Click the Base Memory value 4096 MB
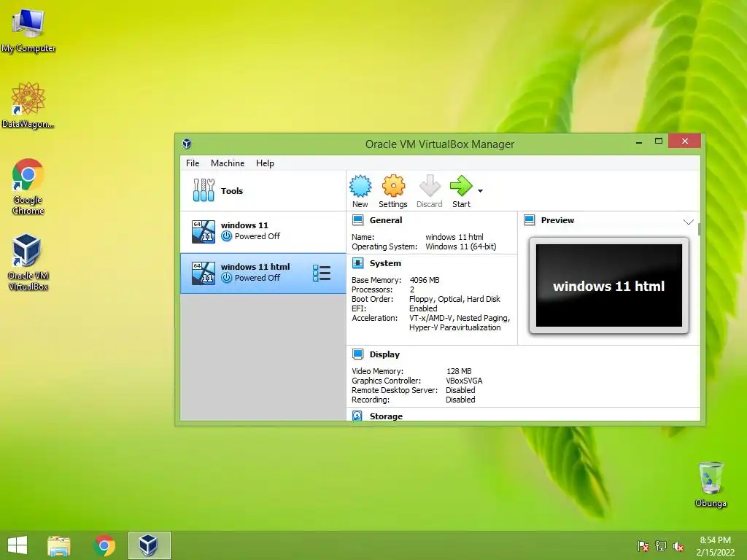This screenshot has width=747, height=560. (x=425, y=280)
